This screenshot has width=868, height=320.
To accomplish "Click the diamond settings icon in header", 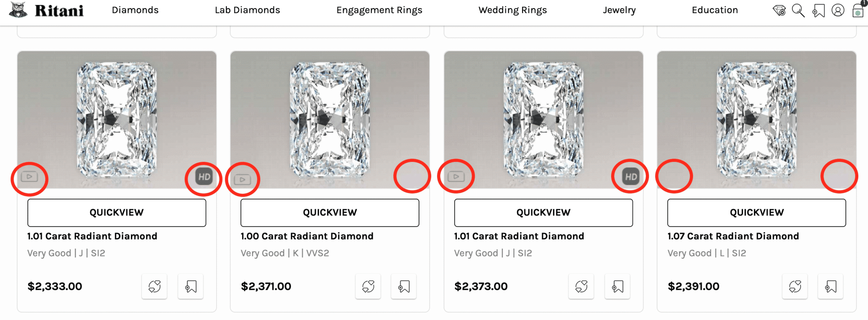I will pos(779,11).
